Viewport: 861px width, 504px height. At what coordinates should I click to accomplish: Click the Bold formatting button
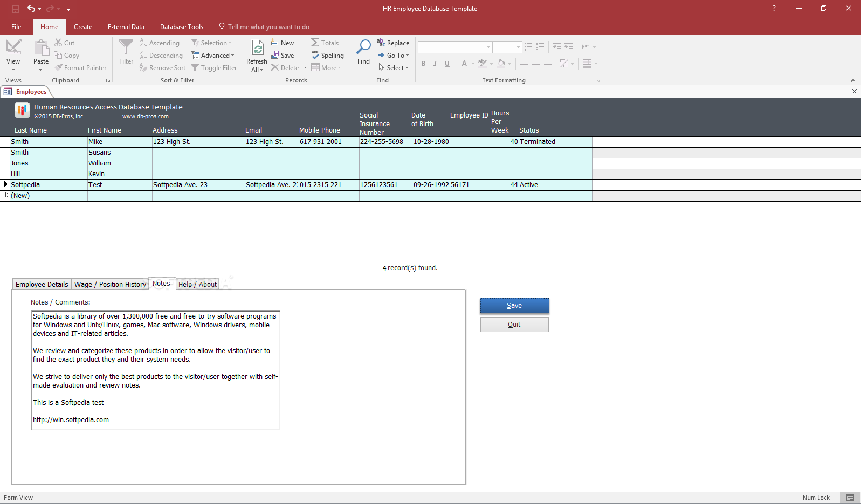point(423,64)
